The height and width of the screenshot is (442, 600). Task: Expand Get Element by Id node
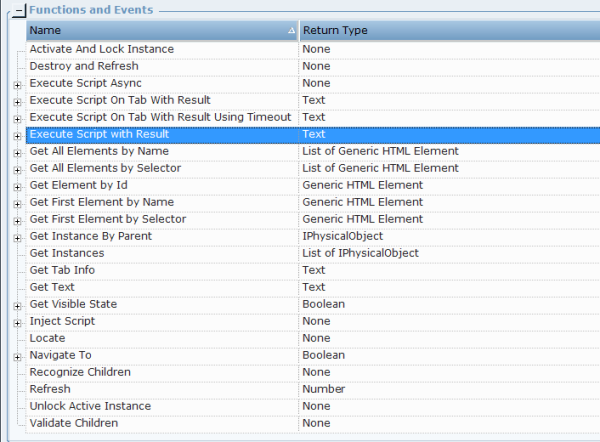click(17, 187)
